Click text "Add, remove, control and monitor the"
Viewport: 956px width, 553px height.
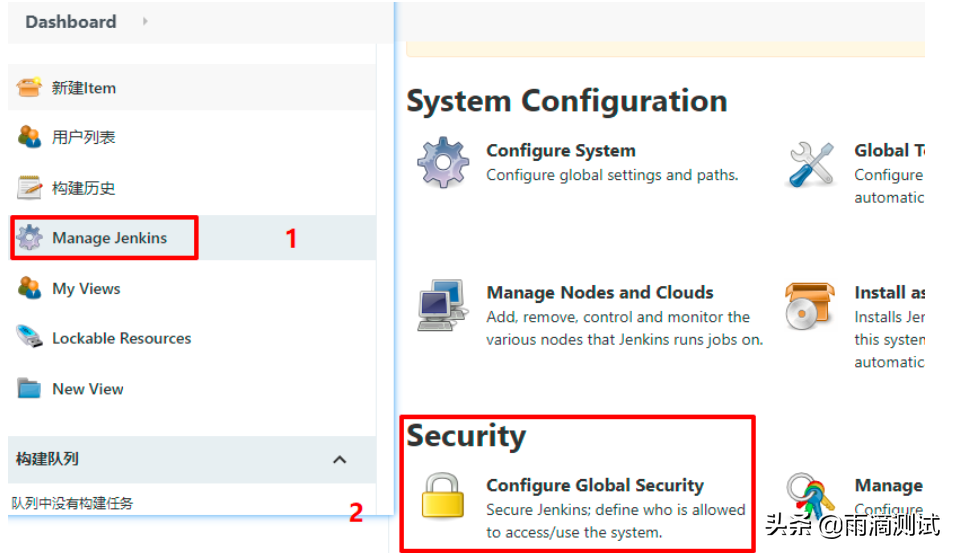(x=618, y=317)
